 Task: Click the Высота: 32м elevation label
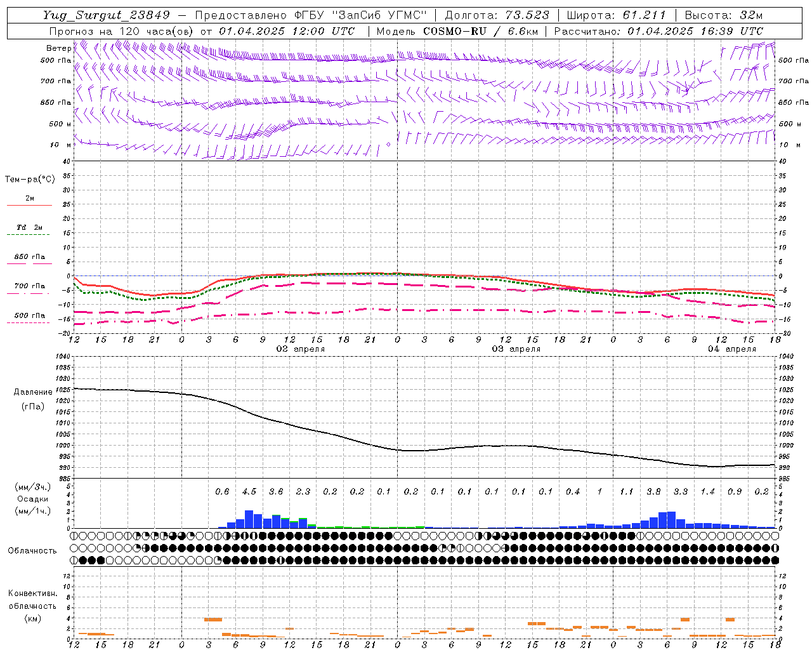(723, 15)
